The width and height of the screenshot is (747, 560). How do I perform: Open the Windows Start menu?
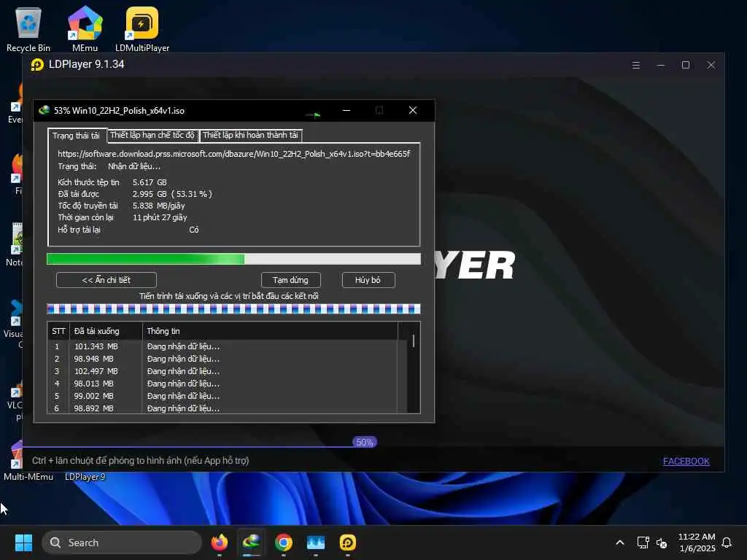pyautogui.click(x=23, y=542)
